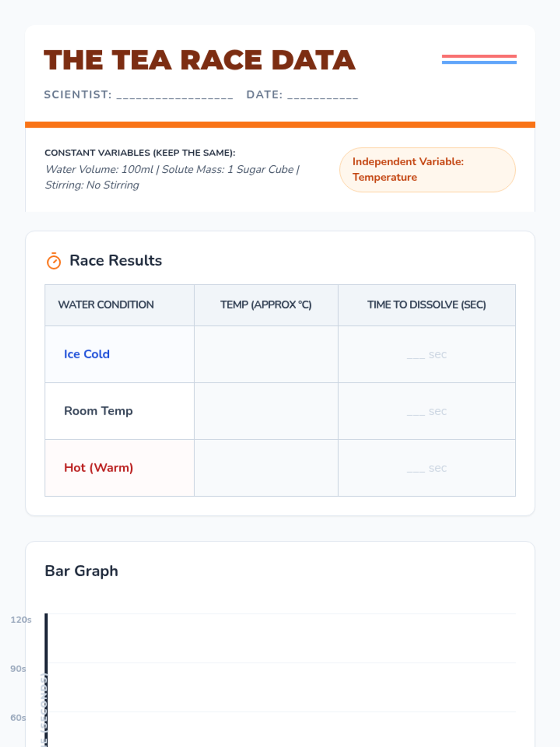Click the Water Condition column header

(106, 305)
